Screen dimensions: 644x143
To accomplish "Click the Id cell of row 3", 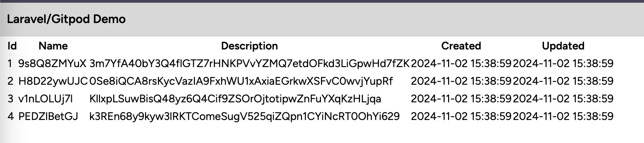I will (10, 99).
